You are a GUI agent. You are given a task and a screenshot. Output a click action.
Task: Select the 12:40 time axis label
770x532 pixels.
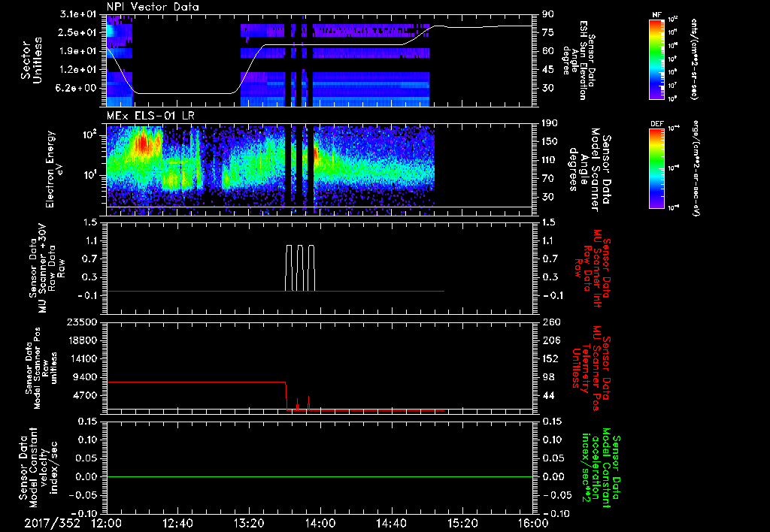pyautogui.click(x=177, y=523)
